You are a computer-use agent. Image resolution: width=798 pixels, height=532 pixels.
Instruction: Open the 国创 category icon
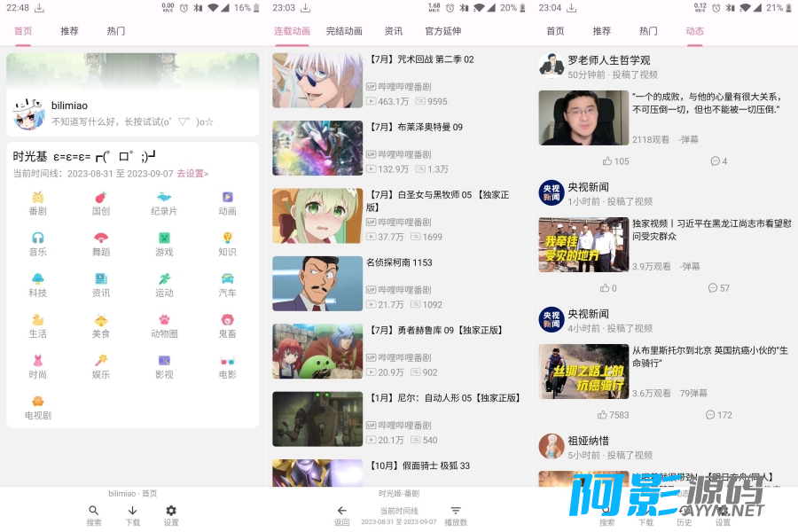coord(101,204)
